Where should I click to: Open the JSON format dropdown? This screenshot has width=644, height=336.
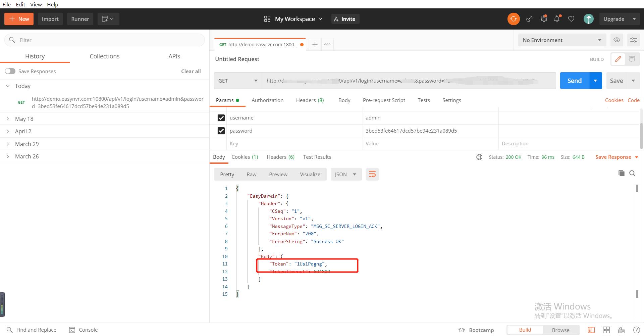click(x=346, y=174)
